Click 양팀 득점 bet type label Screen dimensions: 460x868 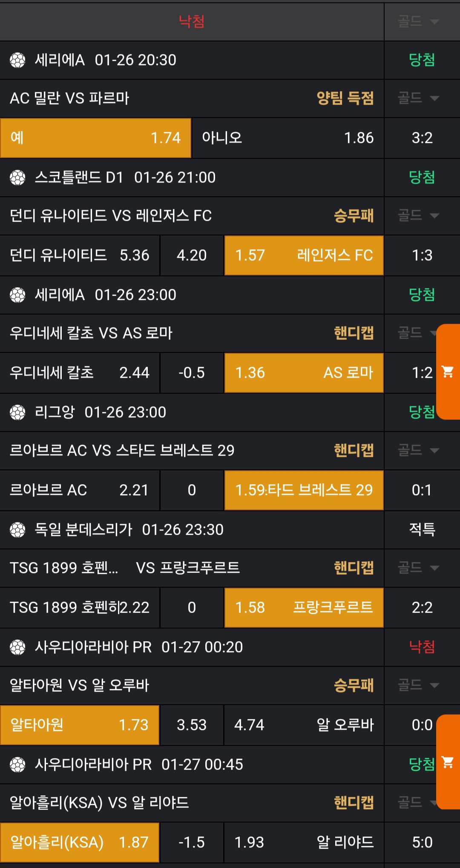point(345,98)
